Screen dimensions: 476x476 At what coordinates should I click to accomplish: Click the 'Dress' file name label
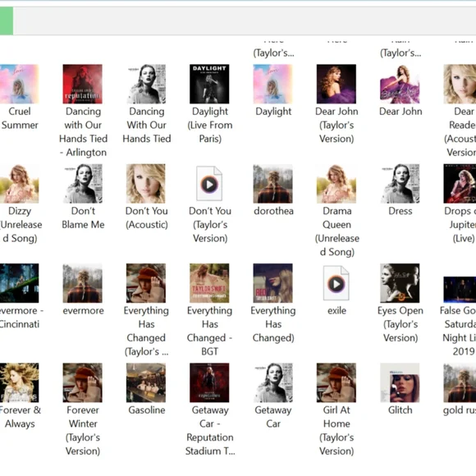click(x=400, y=211)
